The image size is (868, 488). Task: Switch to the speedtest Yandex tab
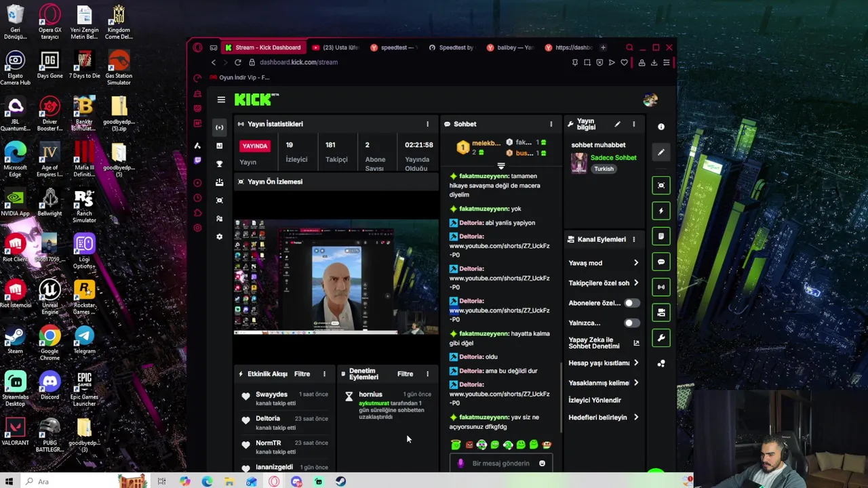393,47
